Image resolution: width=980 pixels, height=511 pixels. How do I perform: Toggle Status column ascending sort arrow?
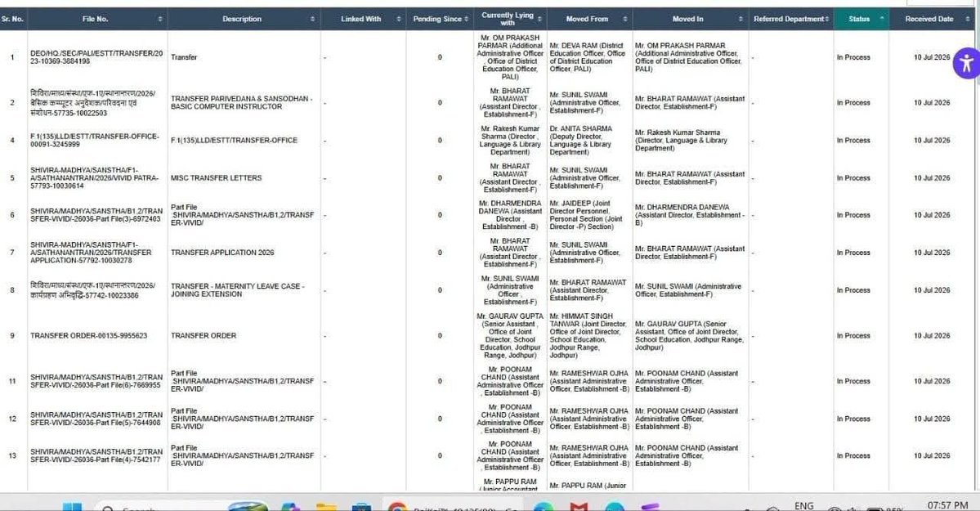[x=882, y=19]
